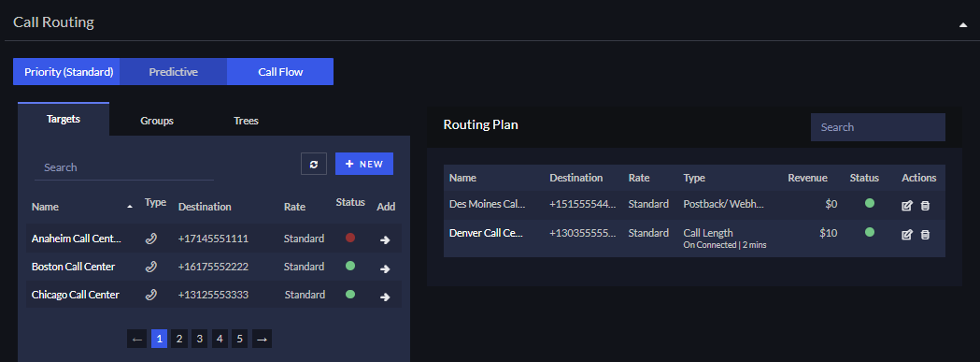
Task: Add Boston Call Center to routing plan
Action: pos(385,268)
